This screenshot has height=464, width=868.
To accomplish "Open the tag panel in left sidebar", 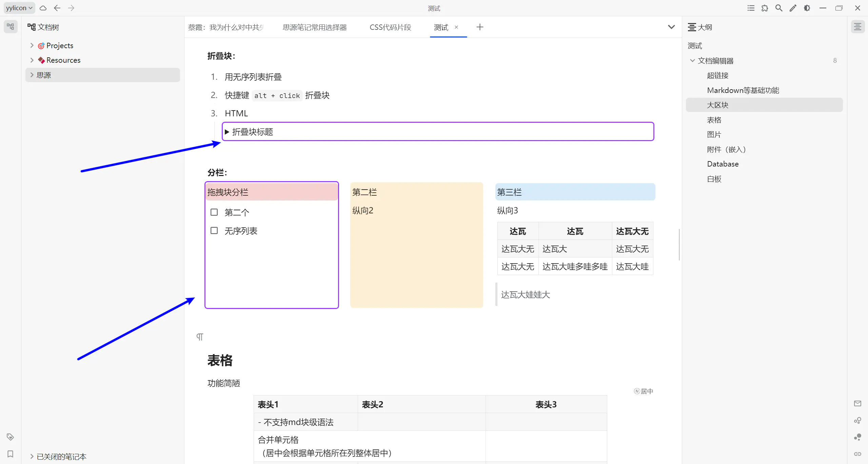I will [11, 437].
